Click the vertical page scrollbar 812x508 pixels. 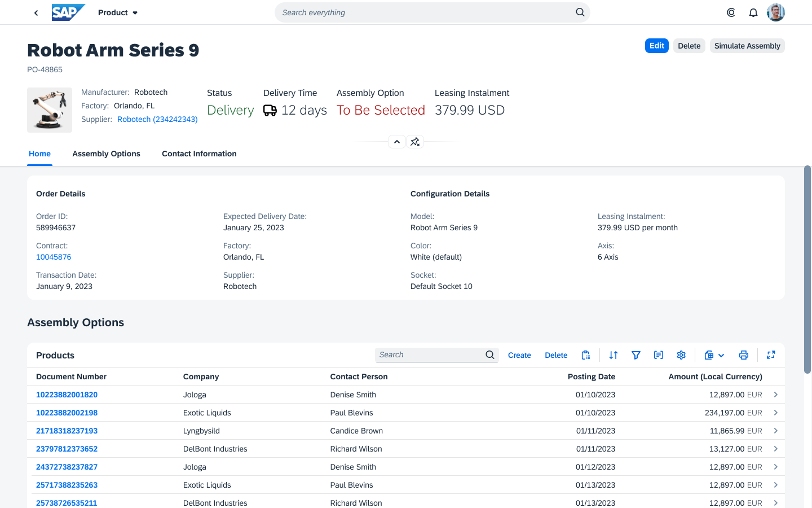pyautogui.click(x=807, y=270)
